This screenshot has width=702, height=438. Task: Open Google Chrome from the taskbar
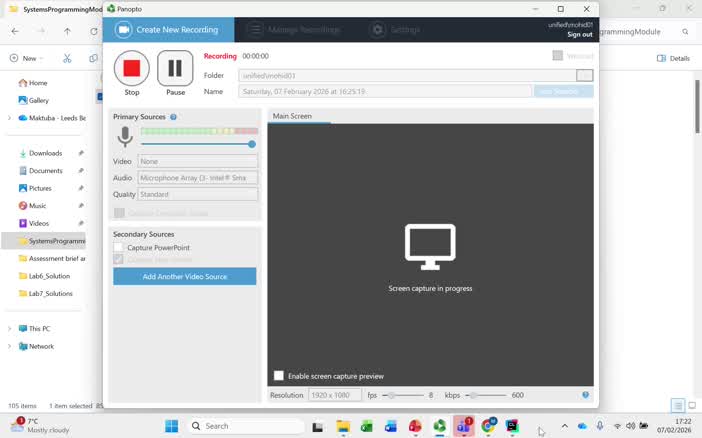point(488,426)
